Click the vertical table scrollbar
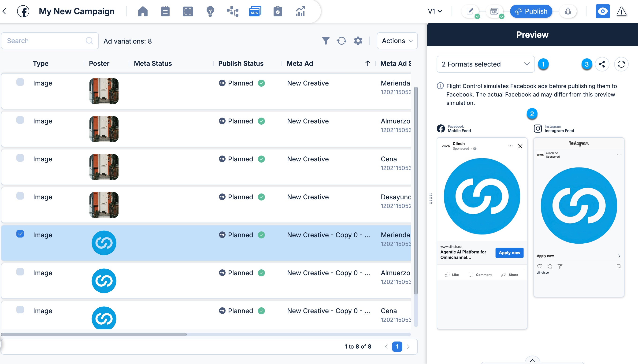638x364 pixels. tap(416, 190)
